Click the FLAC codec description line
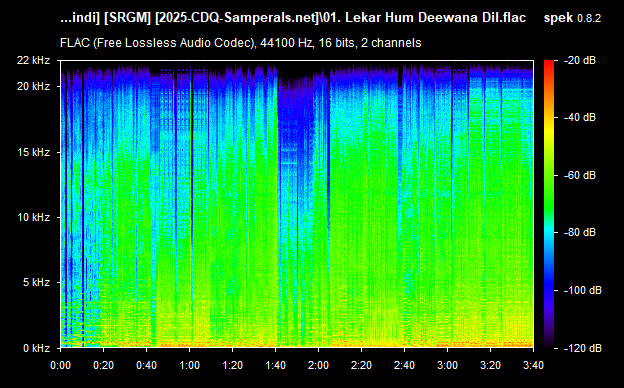 [240, 43]
